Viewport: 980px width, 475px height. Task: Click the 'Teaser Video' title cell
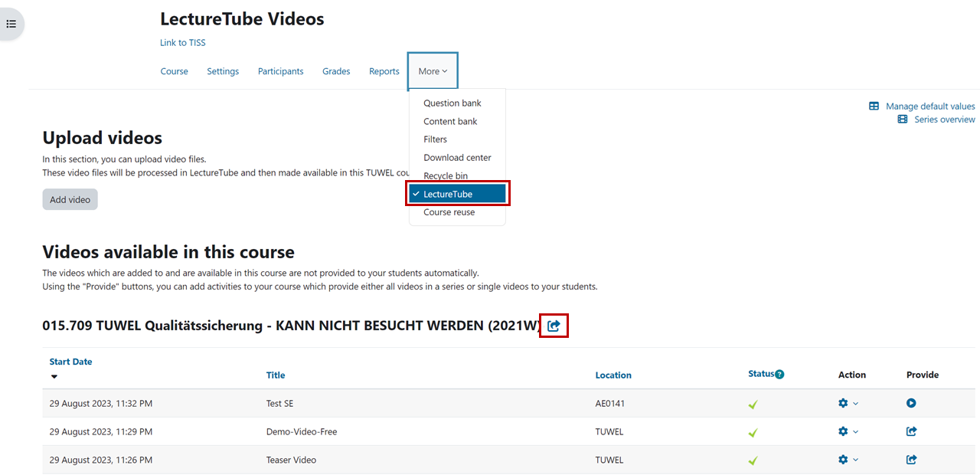pyautogui.click(x=291, y=460)
